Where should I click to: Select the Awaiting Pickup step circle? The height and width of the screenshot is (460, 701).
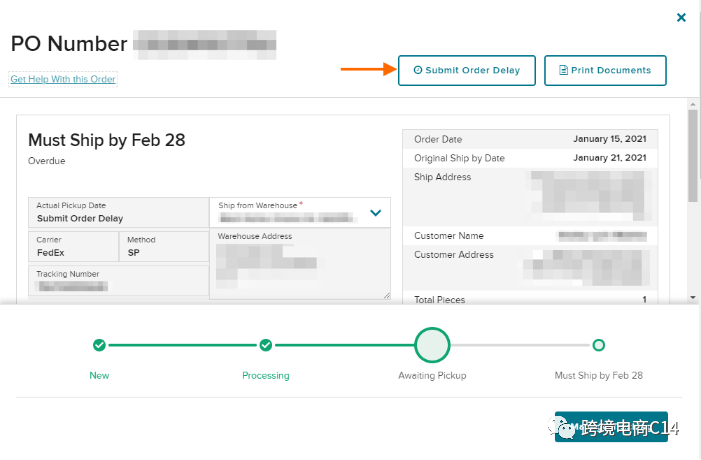432,345
